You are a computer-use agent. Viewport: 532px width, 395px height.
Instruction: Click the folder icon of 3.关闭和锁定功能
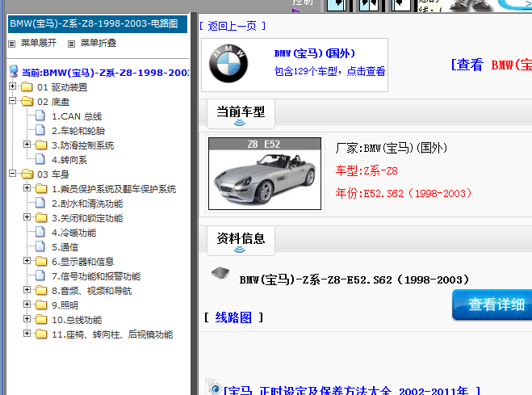41,217
